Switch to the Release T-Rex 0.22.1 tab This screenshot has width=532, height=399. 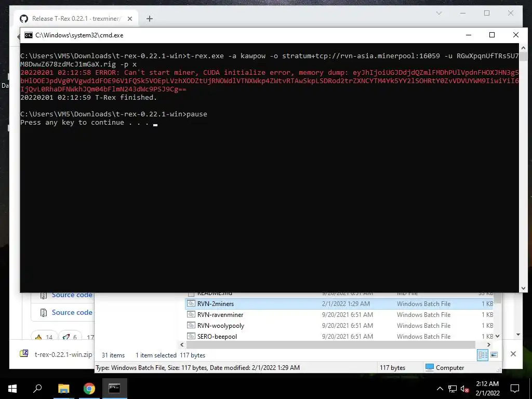(76, 19)
